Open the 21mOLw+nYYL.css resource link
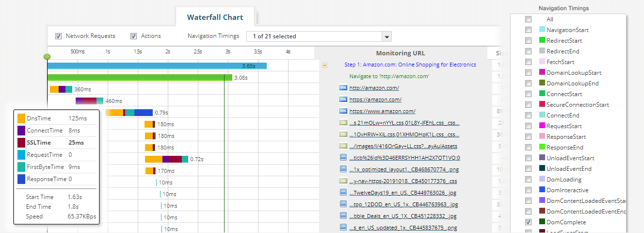644x233 pixels. (x=404, y=123)
